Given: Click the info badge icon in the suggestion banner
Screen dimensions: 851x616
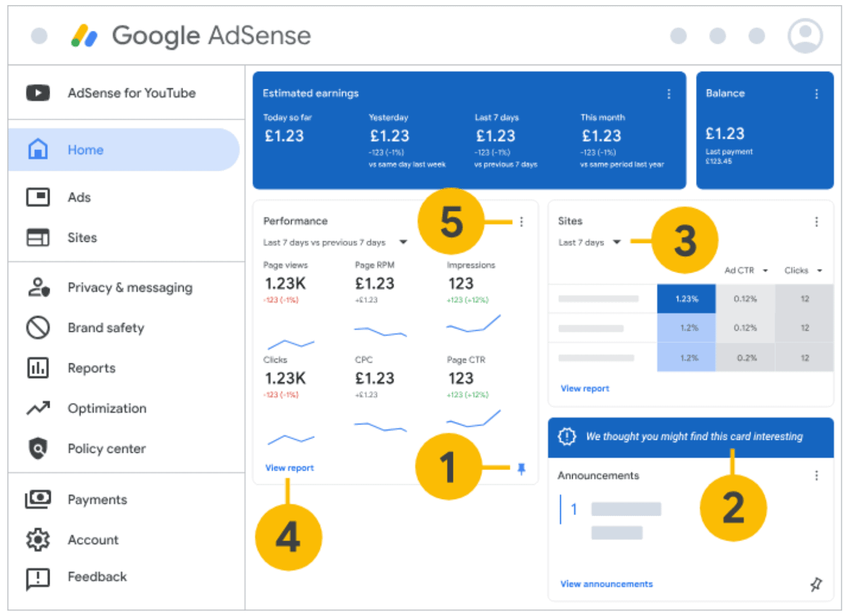Looking at the screenshot, I should tap(567, 436).
